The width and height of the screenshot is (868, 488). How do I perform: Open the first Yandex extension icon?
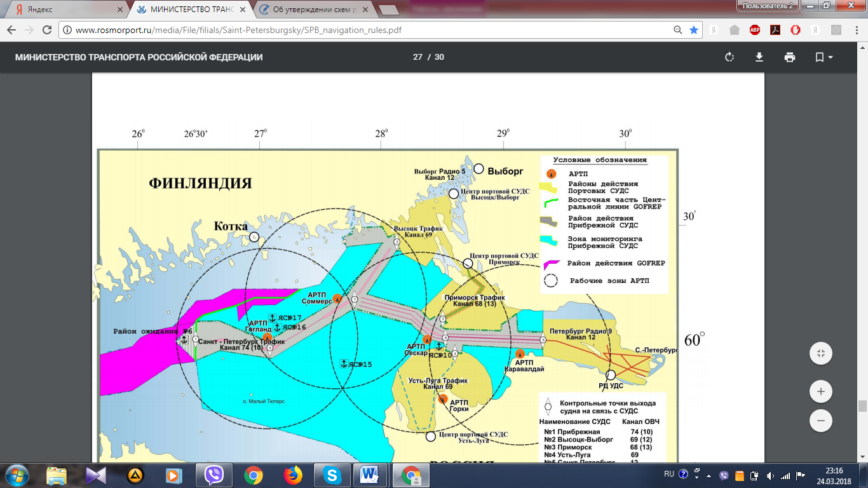coord(714,30)
